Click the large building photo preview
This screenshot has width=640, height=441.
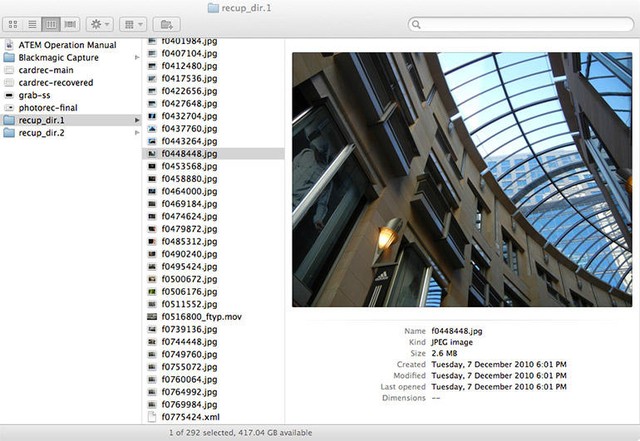[x=462, y=180]
